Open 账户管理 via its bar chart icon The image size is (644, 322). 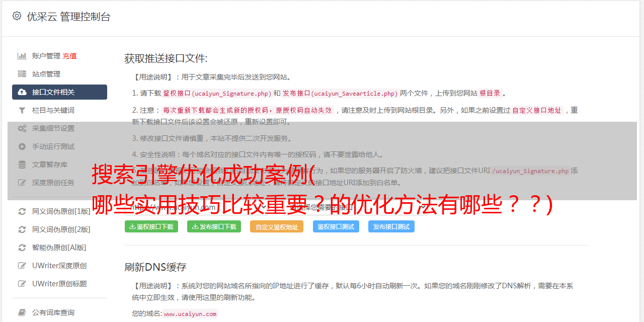pyautogui.click(x=22, y=56)
